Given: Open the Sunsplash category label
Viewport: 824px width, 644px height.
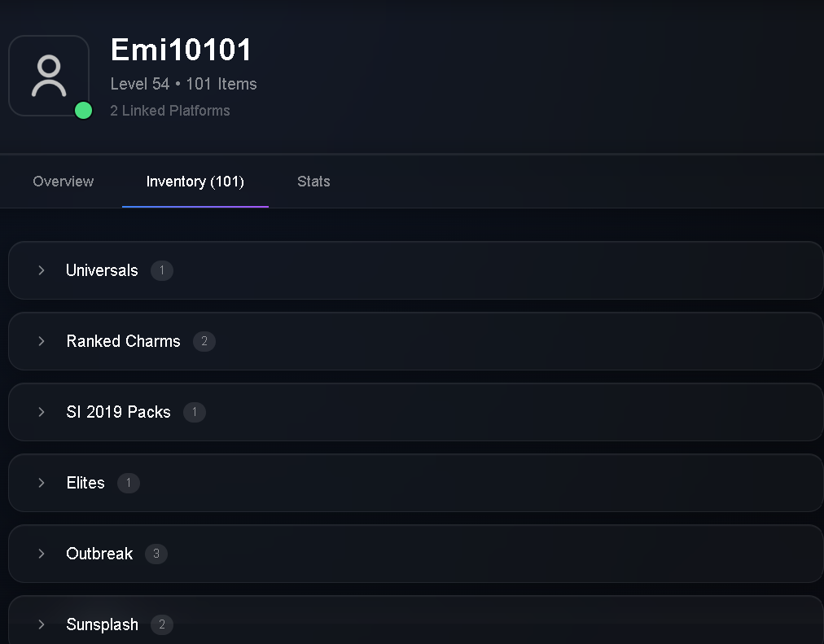Looking at the screenshot, I should (103, 624).
